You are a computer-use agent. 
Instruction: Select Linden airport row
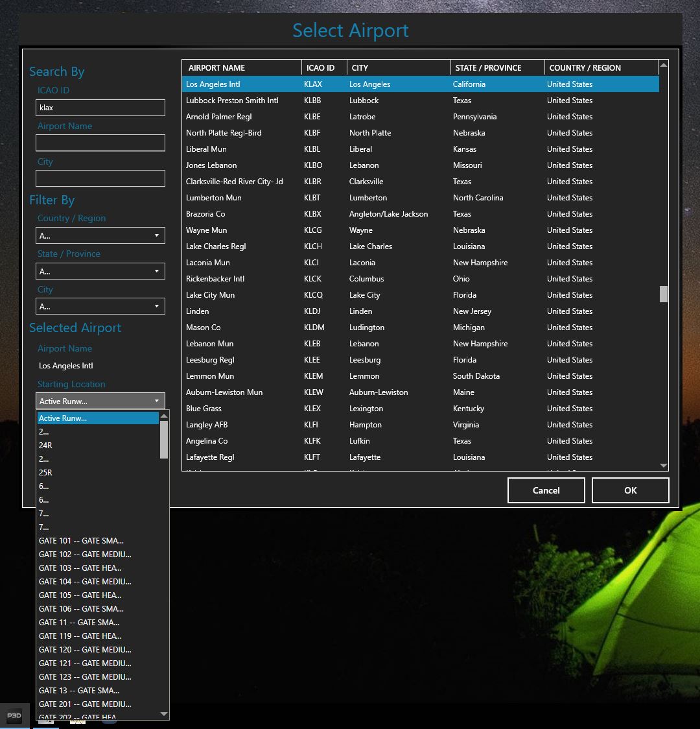pyautogui.click(x=421, y=311)
